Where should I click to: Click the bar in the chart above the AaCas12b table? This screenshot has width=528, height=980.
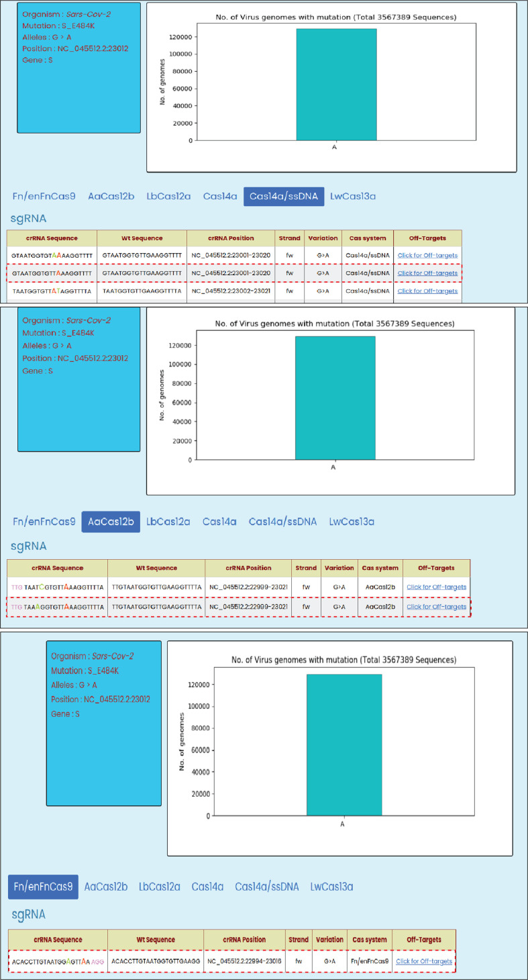(x=335, y=398)
